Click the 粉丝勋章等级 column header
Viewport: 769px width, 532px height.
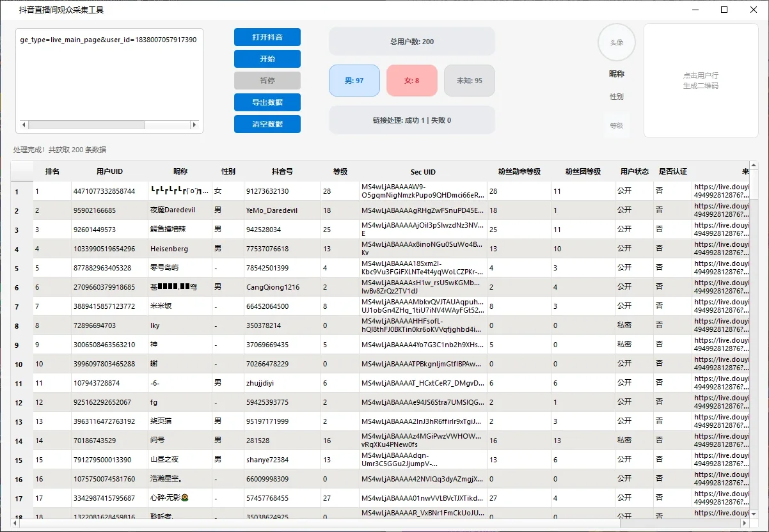(519, 171)
